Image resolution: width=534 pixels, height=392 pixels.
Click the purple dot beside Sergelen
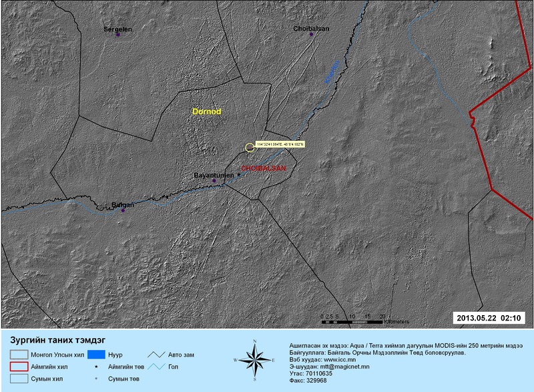[x=118, y=35]
